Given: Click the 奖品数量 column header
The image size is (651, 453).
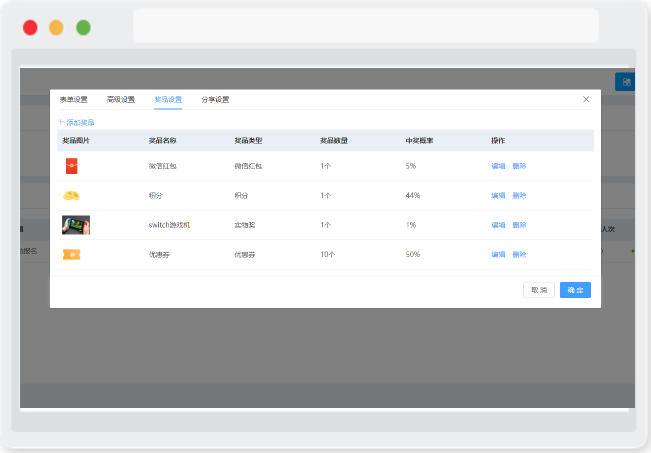Looking at the screenshot, I should pos(334,141).
